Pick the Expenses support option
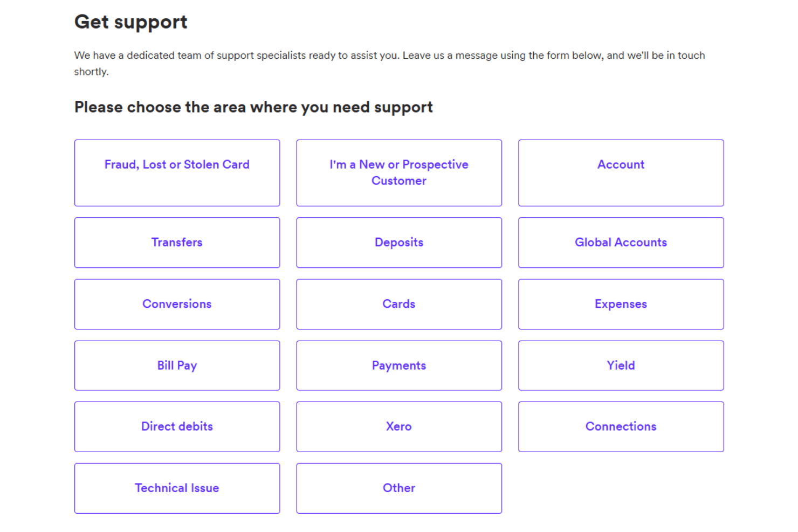Screen dimensions: 798x532 point(621,304)
